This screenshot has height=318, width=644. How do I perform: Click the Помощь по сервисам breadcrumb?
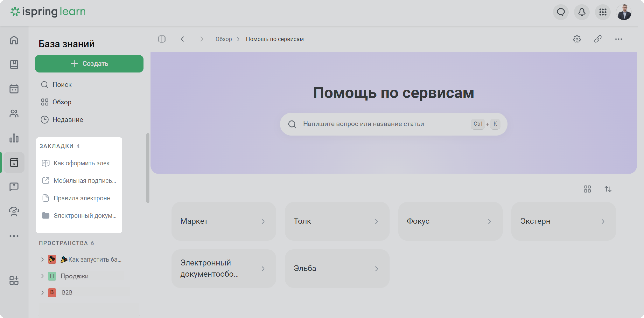coord(275,39)
